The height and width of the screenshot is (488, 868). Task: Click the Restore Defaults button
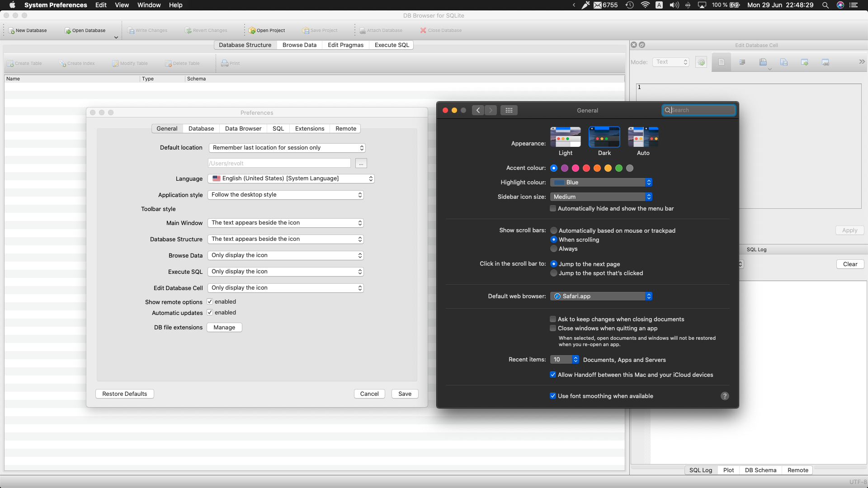(124, 394)
